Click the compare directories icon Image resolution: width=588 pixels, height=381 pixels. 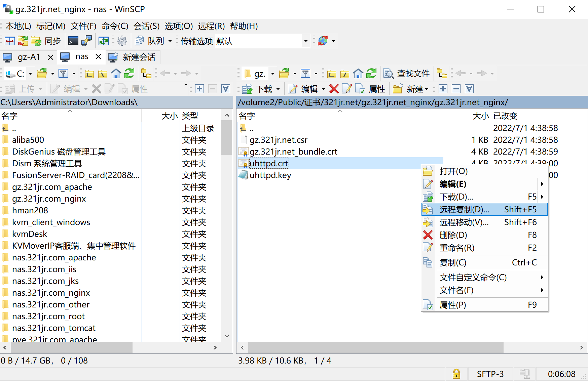[23, 41]
